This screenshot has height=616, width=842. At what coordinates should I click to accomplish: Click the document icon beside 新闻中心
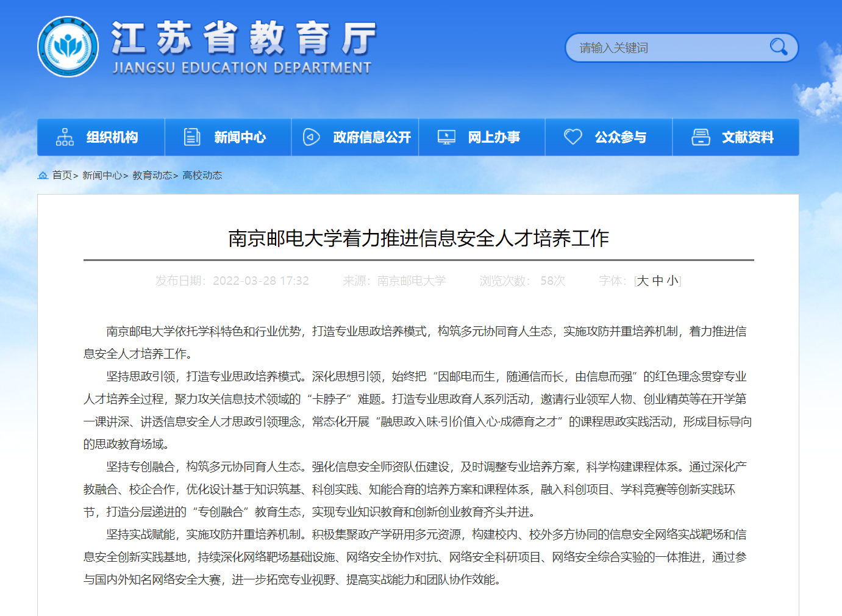[192, 137]
